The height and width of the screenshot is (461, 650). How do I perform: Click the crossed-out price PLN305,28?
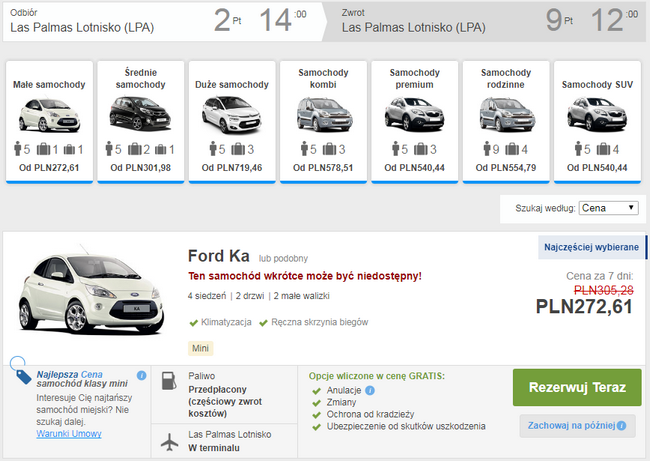604,290
